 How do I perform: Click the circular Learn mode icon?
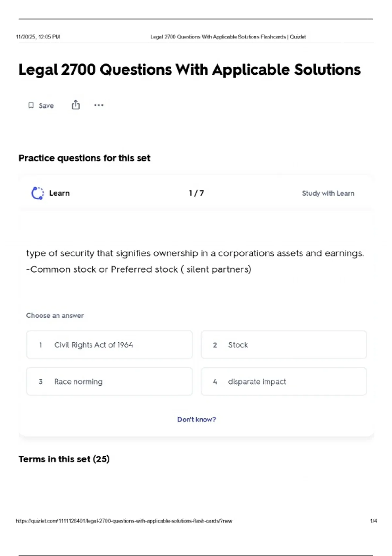(38, 193)
